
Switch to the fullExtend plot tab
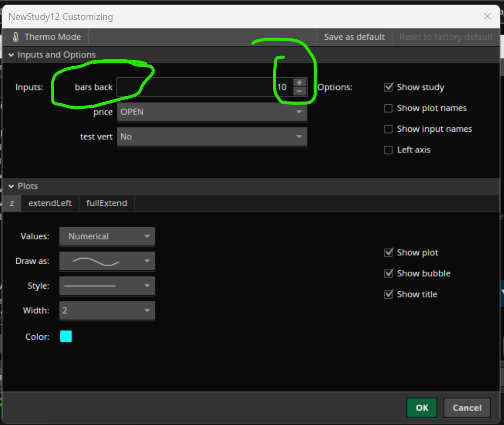tap(106, 203)
